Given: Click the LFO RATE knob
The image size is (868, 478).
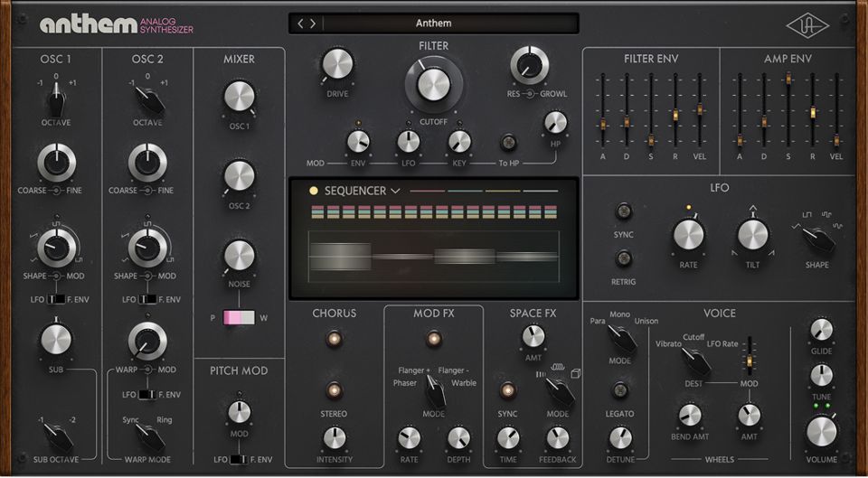Looking at the screenshot, I should tap(688, 235).
